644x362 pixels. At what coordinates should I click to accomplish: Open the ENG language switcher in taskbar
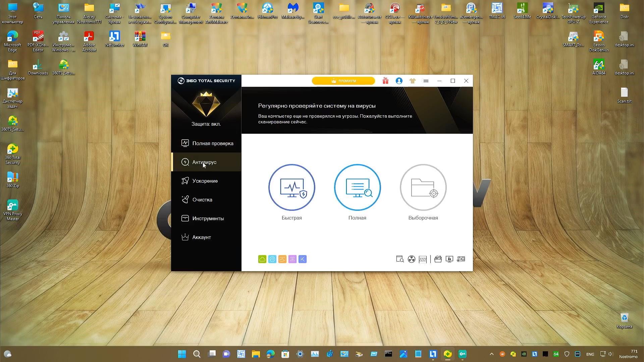(590, 354)
